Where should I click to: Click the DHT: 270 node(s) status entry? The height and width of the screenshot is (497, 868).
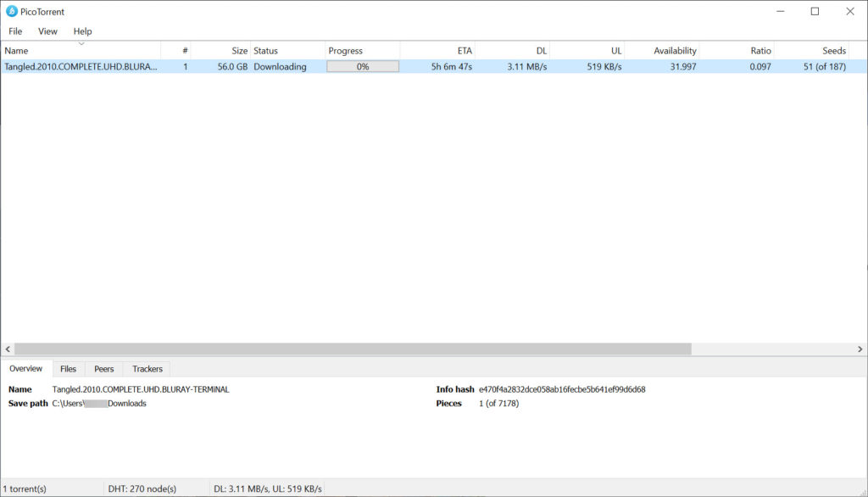coord(142,489)
